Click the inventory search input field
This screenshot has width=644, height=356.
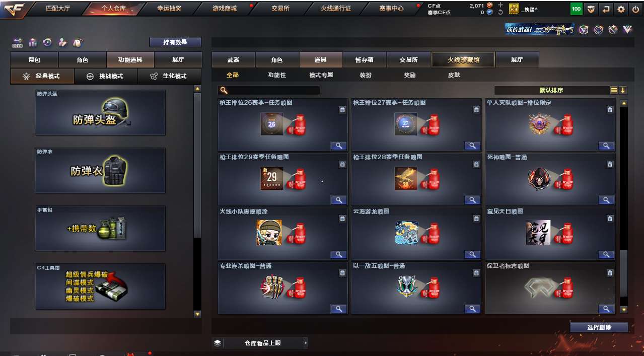click(269, 91)
